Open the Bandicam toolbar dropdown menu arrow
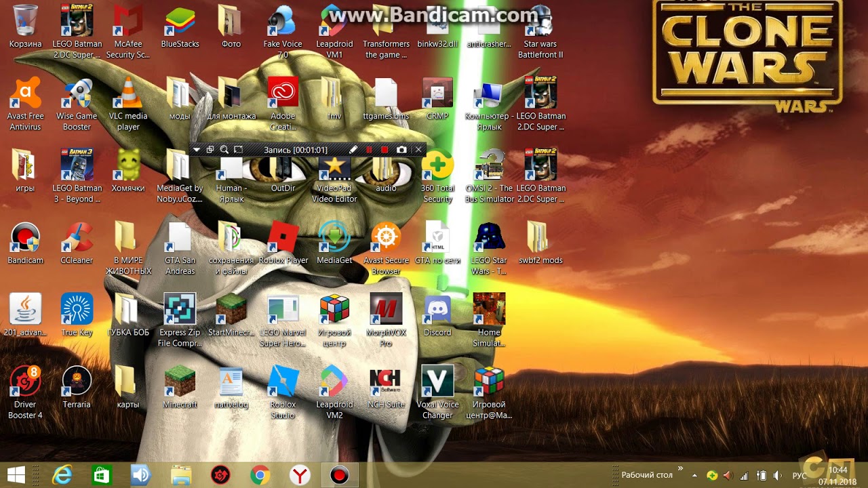This screenshot has width=868, height=488. 197,150
